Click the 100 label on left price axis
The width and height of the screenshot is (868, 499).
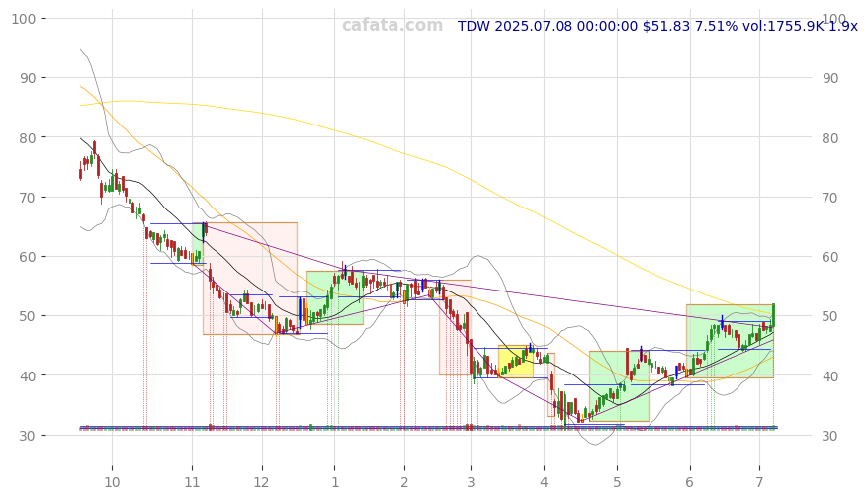click(x=24, y=19)
